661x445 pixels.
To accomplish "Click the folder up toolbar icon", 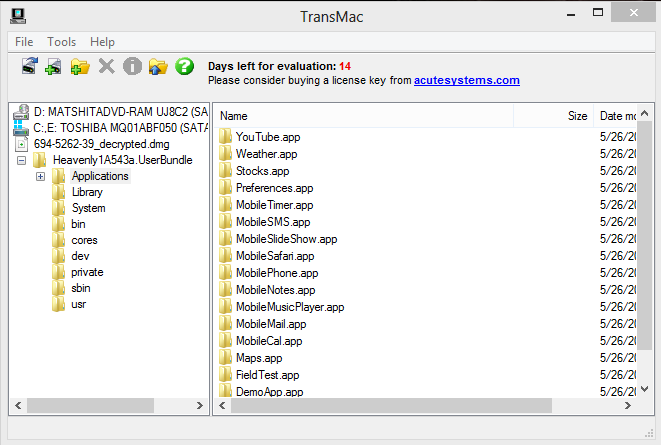I will coord(159,67).
